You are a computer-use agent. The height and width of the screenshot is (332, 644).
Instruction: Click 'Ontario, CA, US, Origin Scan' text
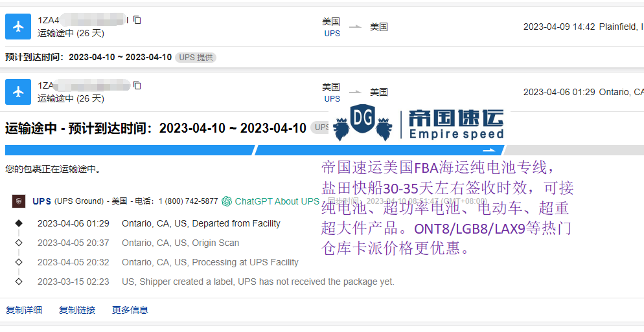(x=180, y=243)
